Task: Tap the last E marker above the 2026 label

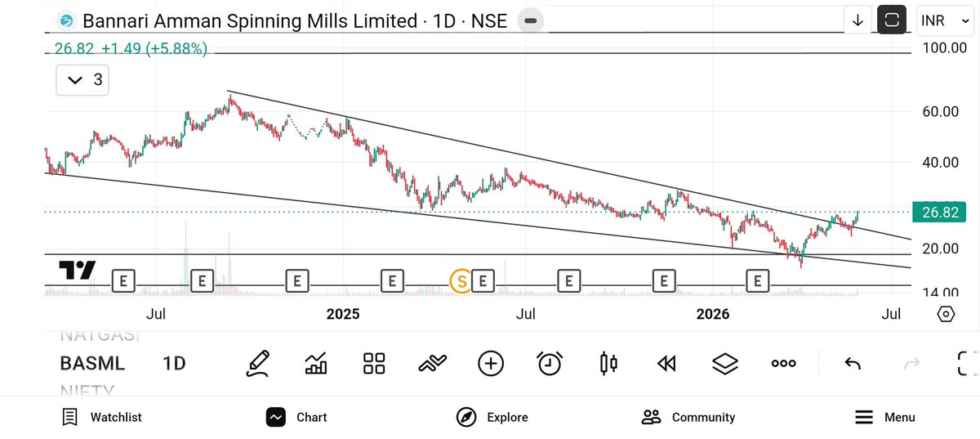Action: [x=758, y=281]
